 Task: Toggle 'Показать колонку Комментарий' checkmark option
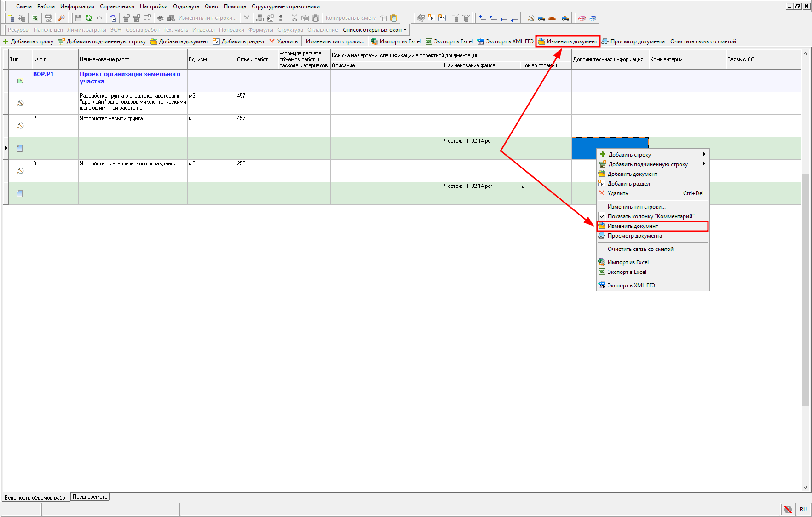click(x=651, y=216)
